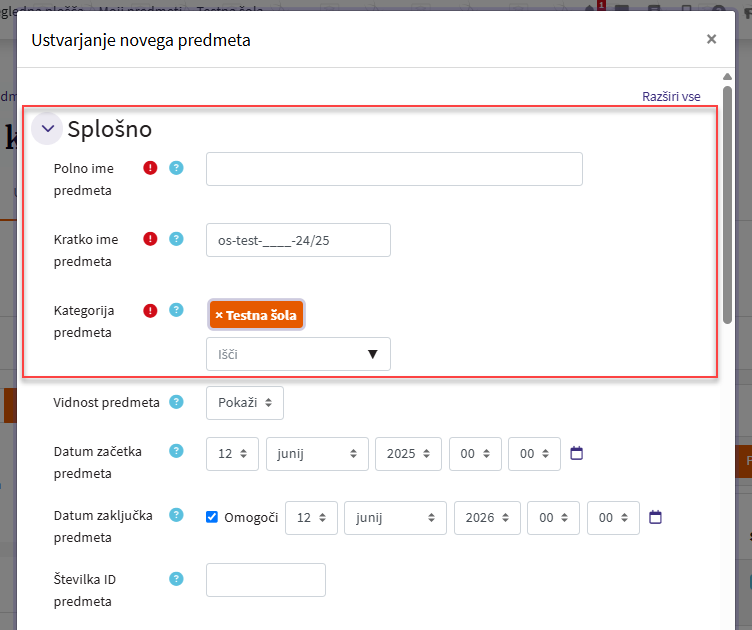
Task: Click the Polno ime predmeta text field
Action: [394, 169]
